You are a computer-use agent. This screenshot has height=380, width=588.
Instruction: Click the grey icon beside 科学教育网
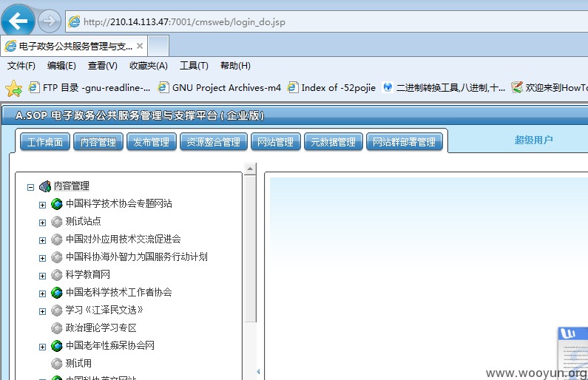(57, 275)
